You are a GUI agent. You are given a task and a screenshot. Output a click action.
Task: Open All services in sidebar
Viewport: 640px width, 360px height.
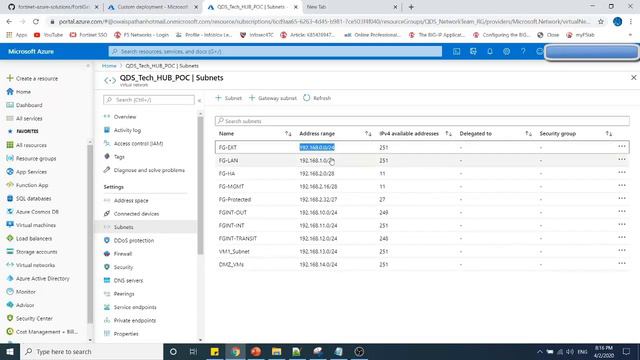tap(24, 118)
